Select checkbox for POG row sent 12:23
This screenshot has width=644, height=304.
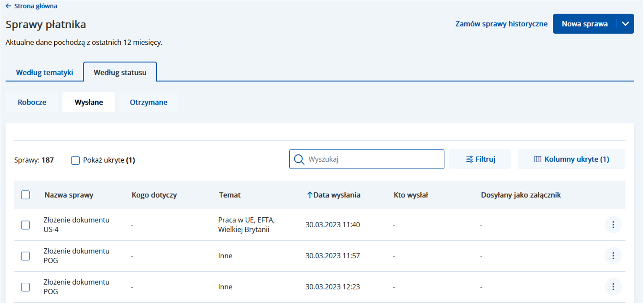(x=26, y=287)
